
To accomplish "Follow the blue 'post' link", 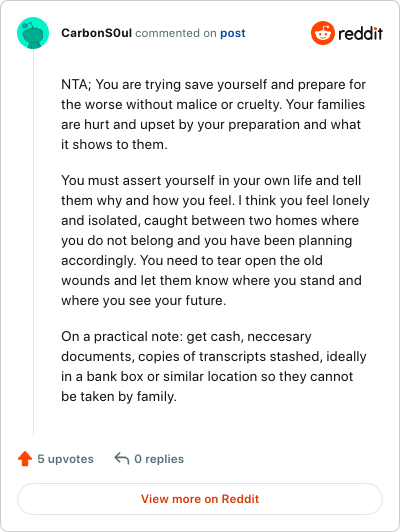I will (x=233, y=33).
